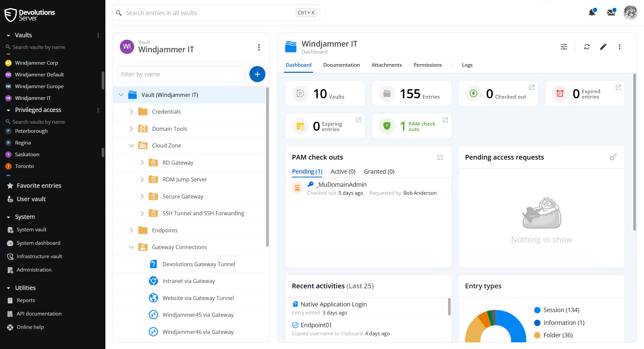The height and width of the screenshot is (349, 644).
Task: Open Intranet via Gateway entry
Action: pyautogui.click(x=189, y=281)
